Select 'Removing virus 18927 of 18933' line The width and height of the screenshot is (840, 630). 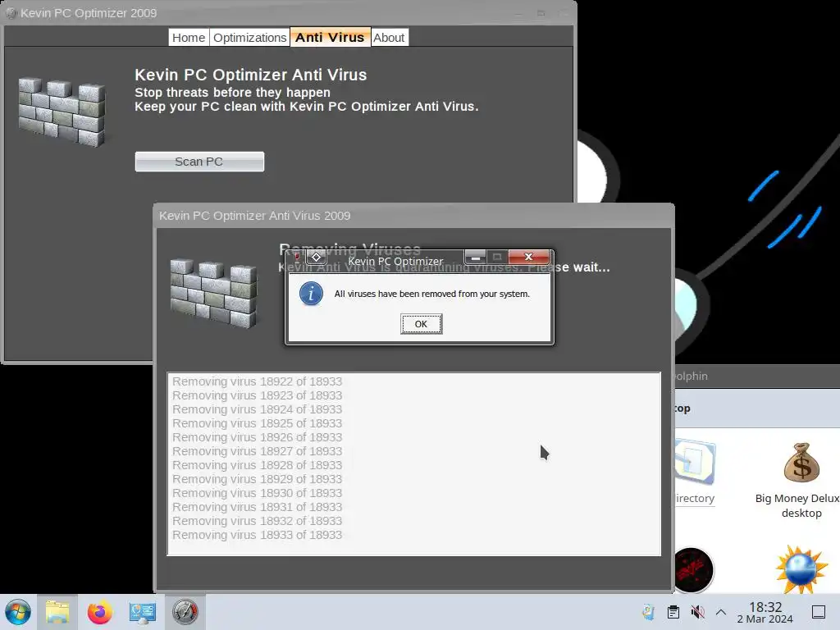(257, 451)
